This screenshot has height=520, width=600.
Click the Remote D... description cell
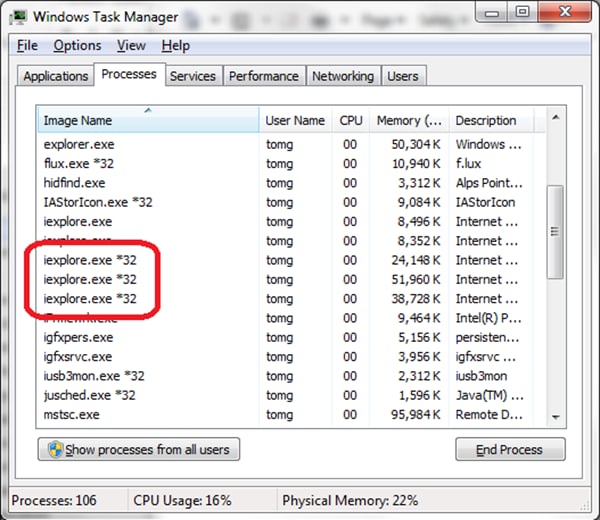tap(489, 414)
